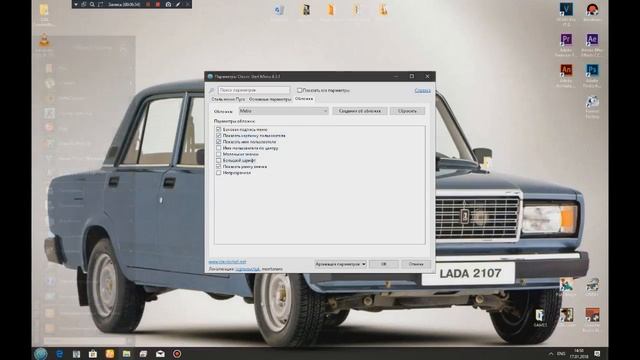
Task: Switch to the Basic Settings tab
Action: 270,99
